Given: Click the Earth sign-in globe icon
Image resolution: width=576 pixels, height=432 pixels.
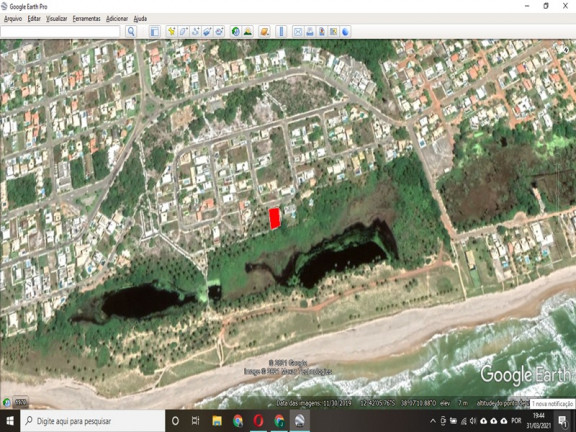Looking at the screenshot, I should (345, 32).
